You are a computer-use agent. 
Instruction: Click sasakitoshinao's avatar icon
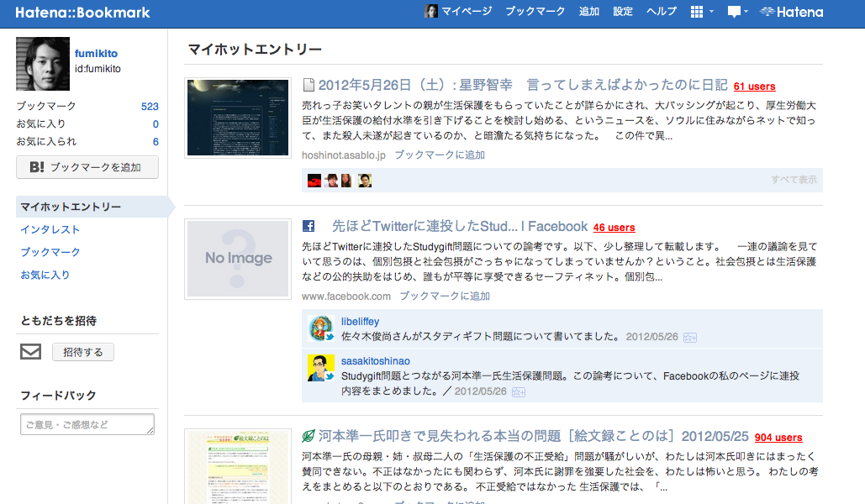point(320,368)
